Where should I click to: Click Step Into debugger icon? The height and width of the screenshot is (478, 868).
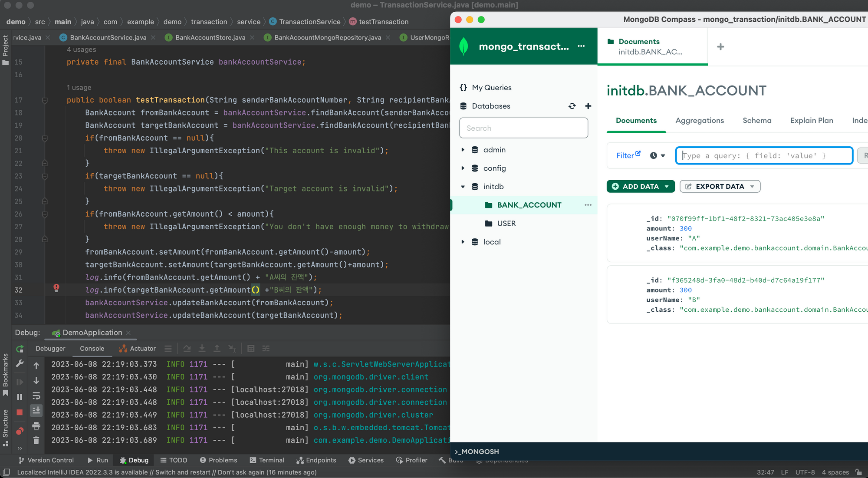point(202,349)
